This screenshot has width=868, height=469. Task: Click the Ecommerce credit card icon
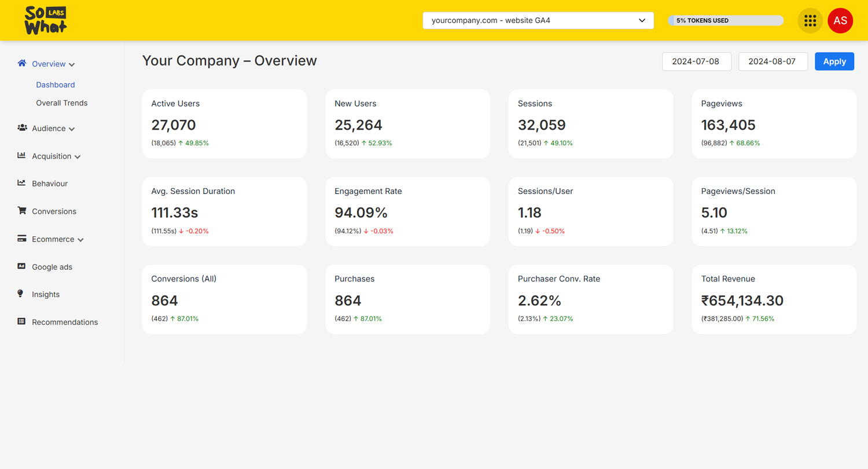[x=21, y=238]
